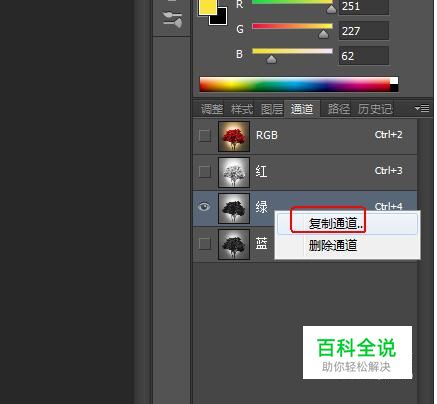Click the RGB channel thumbnail

click(234, 137)
